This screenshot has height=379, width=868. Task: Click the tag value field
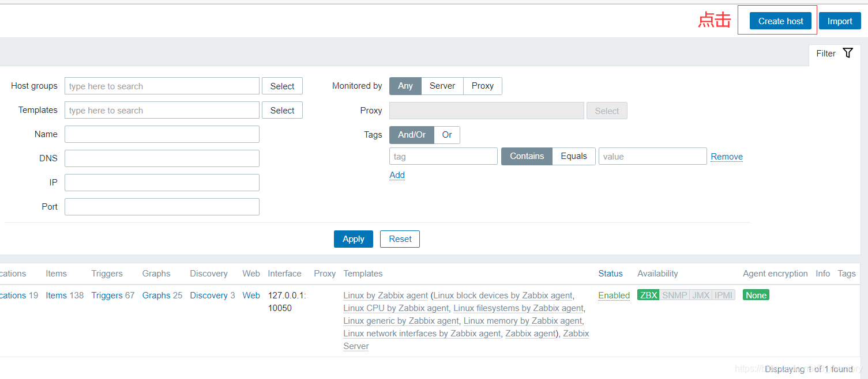click(x=653, y=156)
